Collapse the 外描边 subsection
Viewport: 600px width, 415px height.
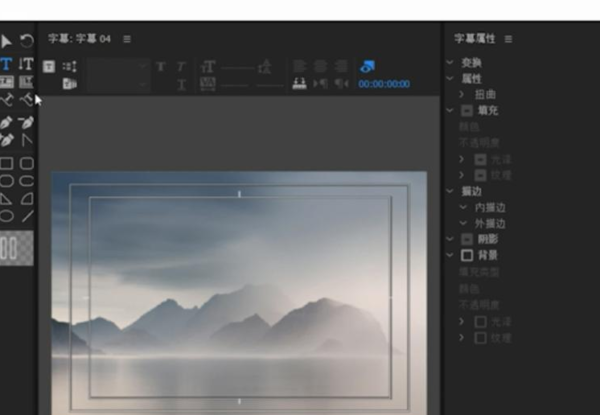463,223
